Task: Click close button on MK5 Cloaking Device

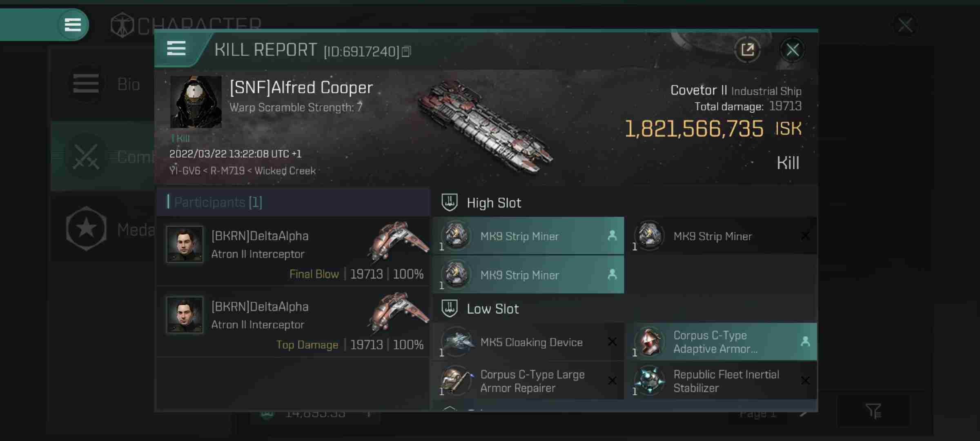Action: (x=612, y=342)
